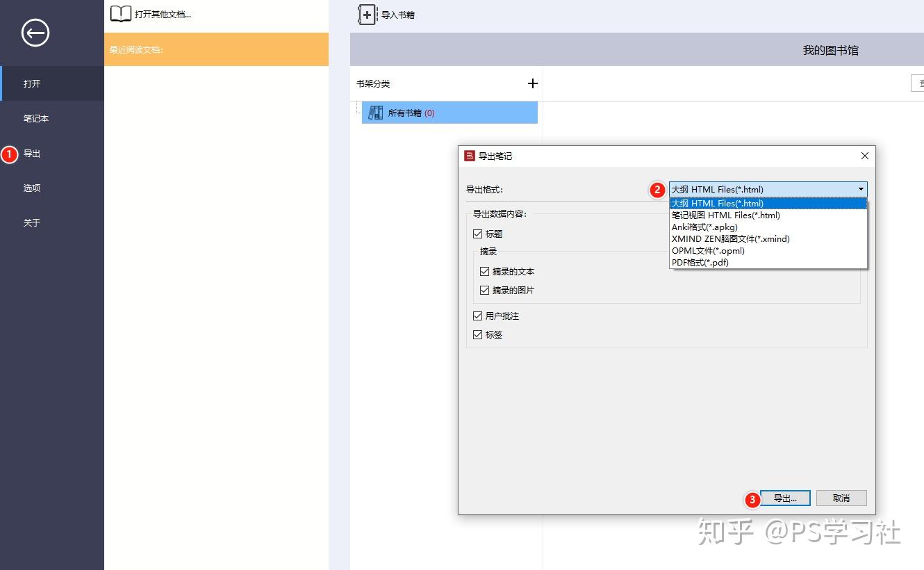Click 导入书籍 label
924x570 pixels.
[398, 15]
